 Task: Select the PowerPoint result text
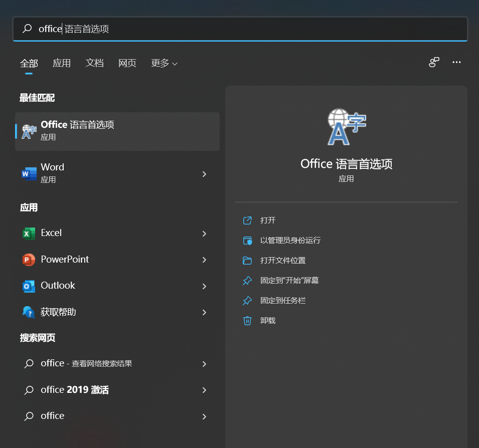pyautogui.click(x=65, y=260)
